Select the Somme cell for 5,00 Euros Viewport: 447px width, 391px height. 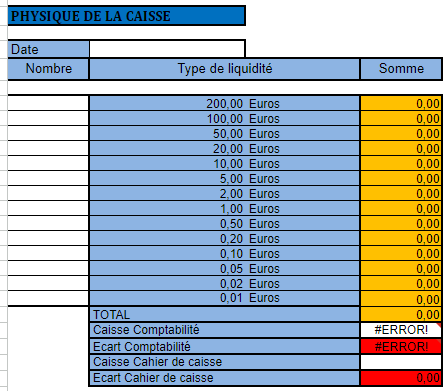401,178
